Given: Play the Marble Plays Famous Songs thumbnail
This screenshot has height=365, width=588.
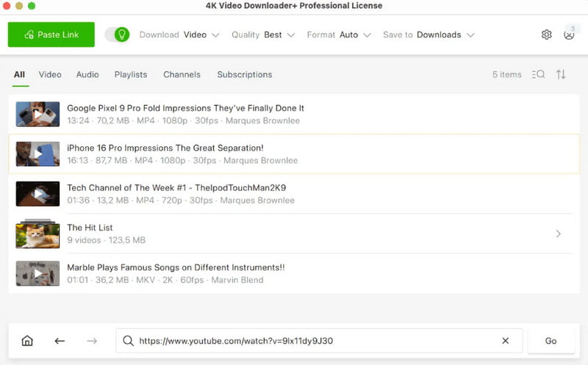Looking at the screenshot, I should pos(37,273).
